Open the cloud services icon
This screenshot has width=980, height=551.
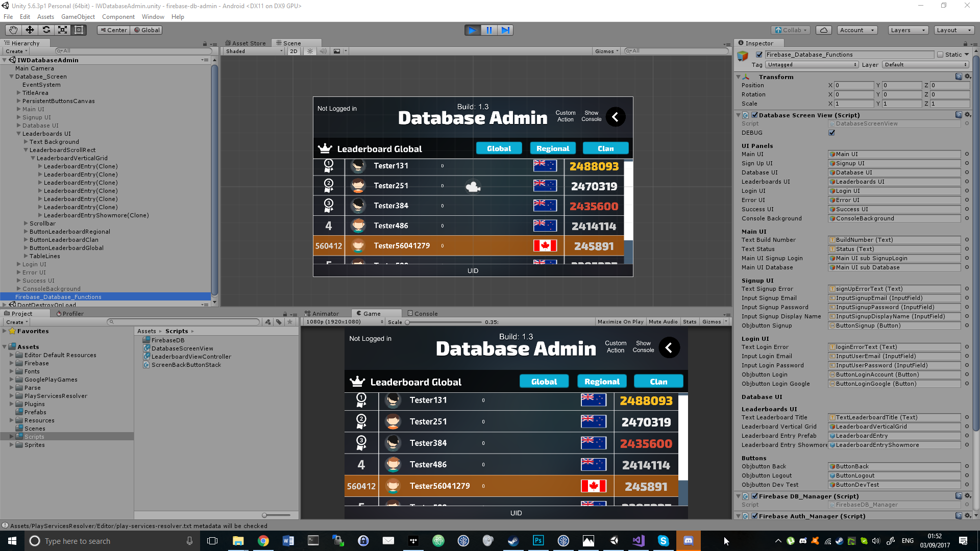824,30
